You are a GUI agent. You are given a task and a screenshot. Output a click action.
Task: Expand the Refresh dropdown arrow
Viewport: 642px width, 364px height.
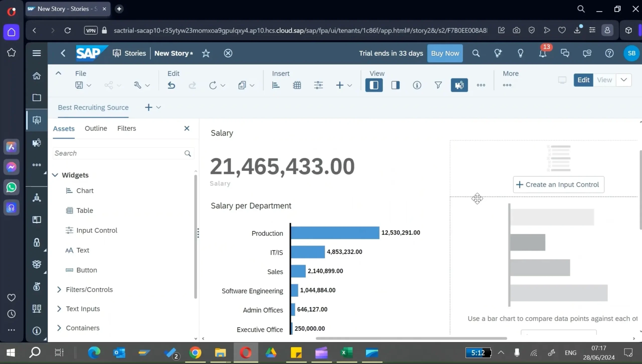223,85
